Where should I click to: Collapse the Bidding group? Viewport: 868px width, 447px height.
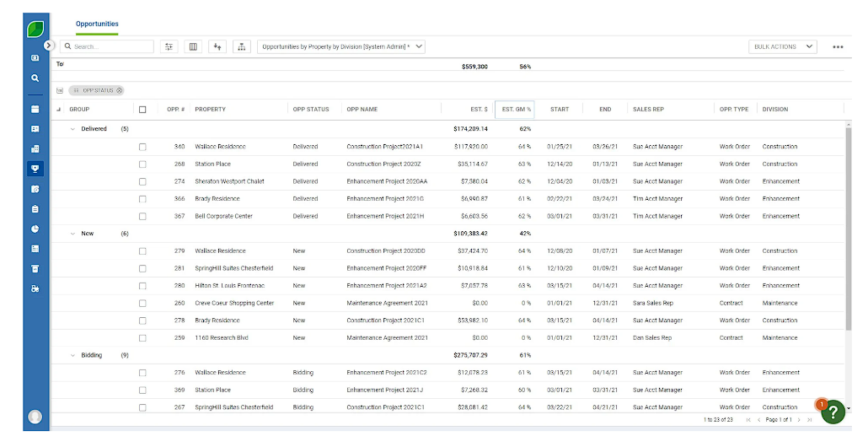(73, 356)
